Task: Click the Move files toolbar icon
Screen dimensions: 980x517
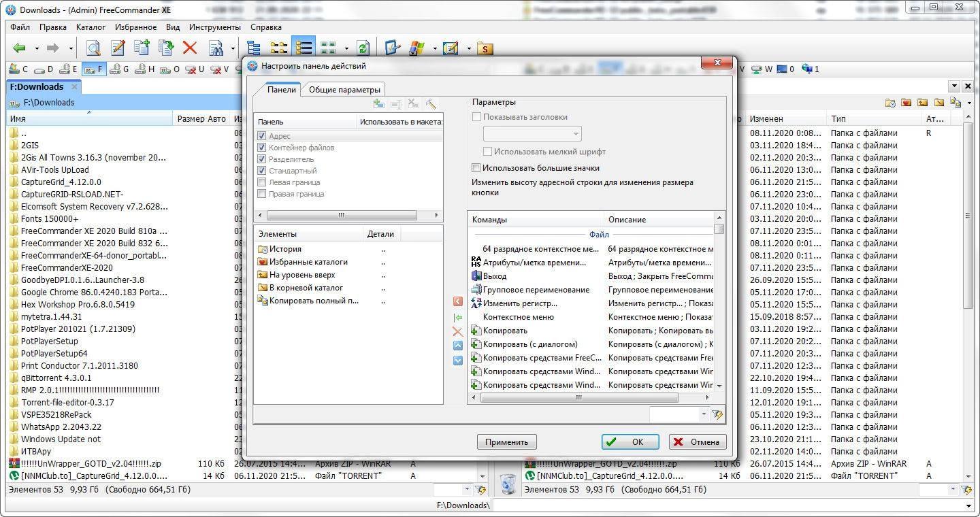Action: tap(165, 48)
